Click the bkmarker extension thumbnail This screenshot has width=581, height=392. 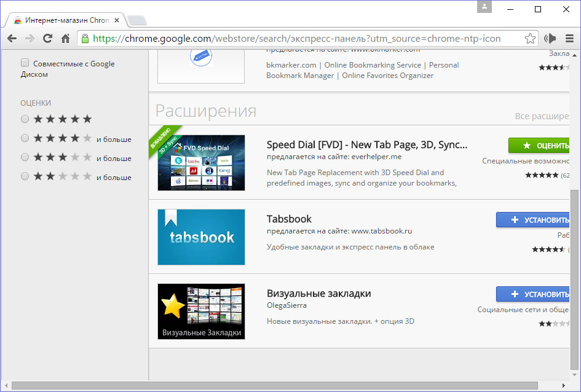click(201, 66)
